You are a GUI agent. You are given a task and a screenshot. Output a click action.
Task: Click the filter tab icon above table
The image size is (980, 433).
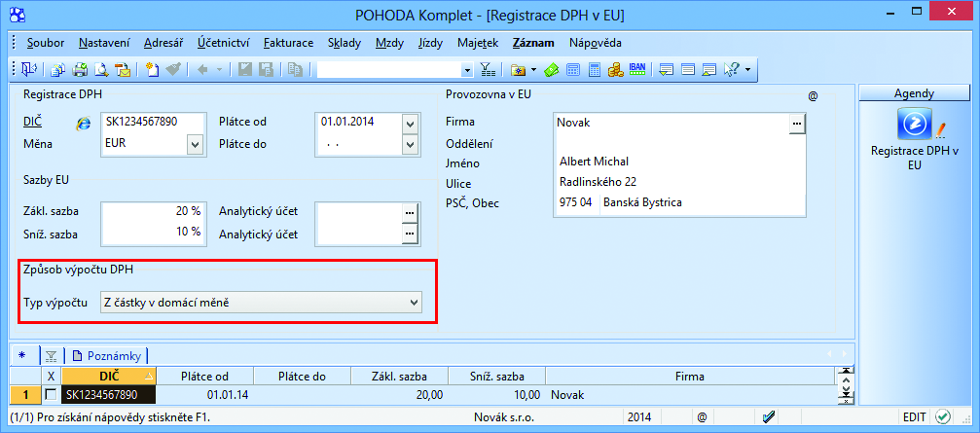(x=52, y=356)
